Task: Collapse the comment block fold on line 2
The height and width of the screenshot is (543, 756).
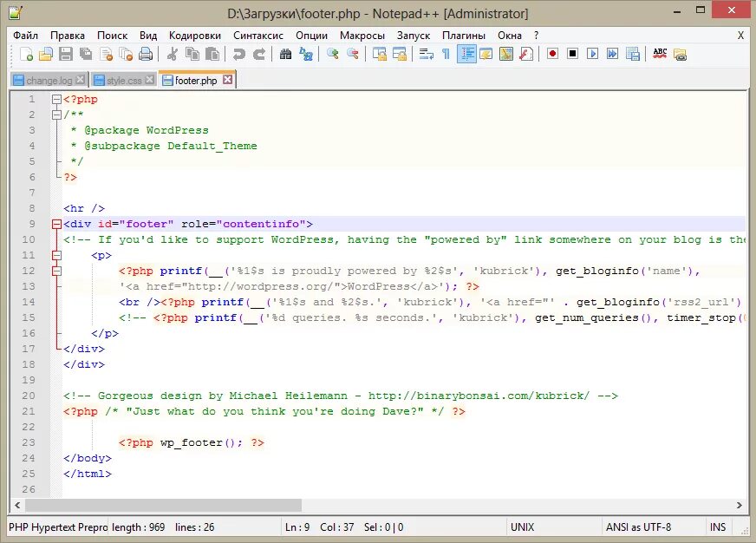Action: coord(56,114)
